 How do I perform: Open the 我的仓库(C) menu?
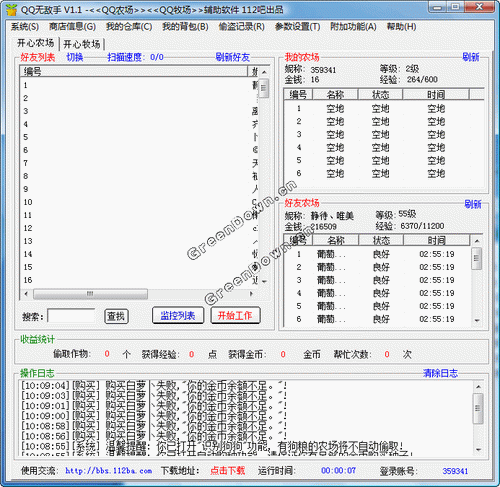pos(129,27)
